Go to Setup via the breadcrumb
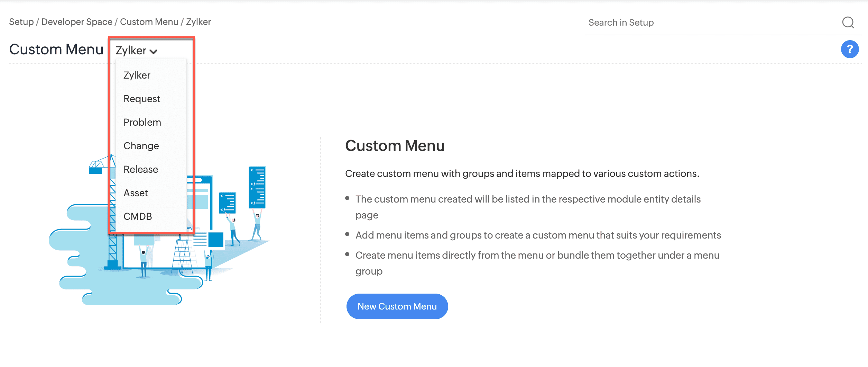The width and height of the screenshot is (868, 367). (x=21, y=22)
